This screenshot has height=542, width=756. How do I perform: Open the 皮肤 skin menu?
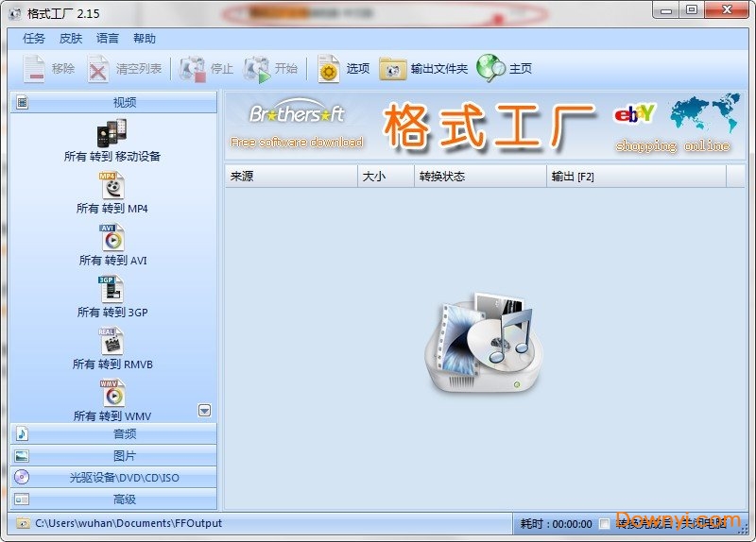pyautogui.click(x=71, y=39)
